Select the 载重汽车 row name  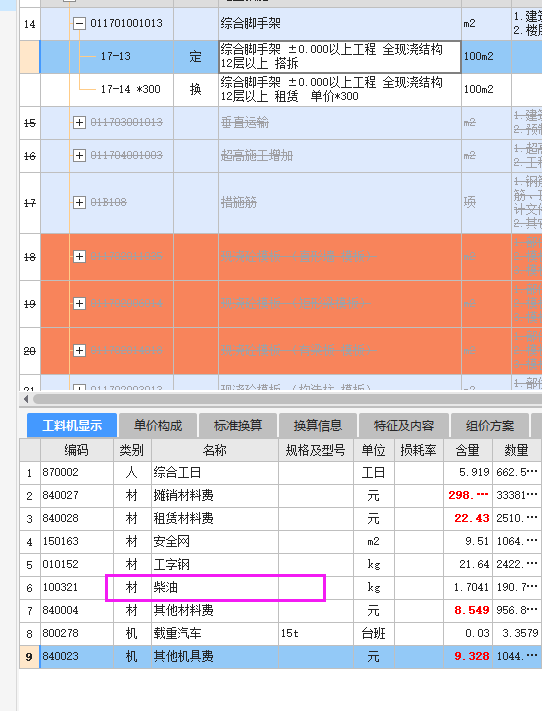pyautogui.click(x=177, y=633)
